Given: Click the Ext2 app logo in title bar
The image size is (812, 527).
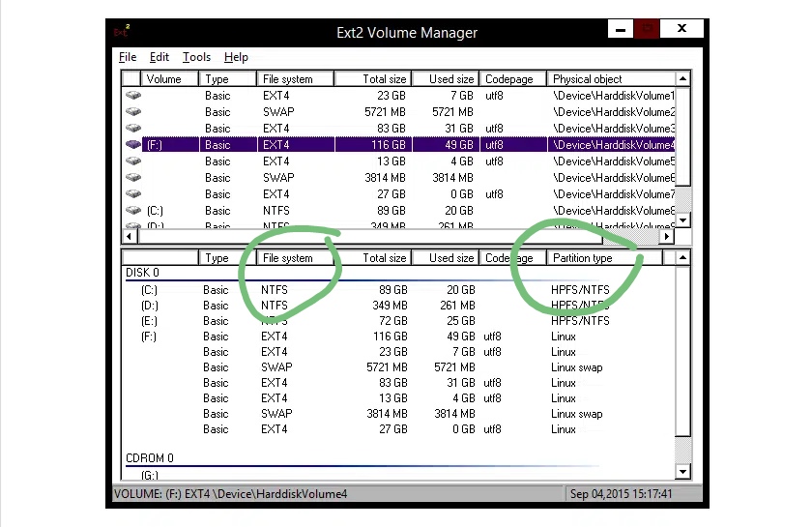Looking at the screenshot, I should 122,31.
